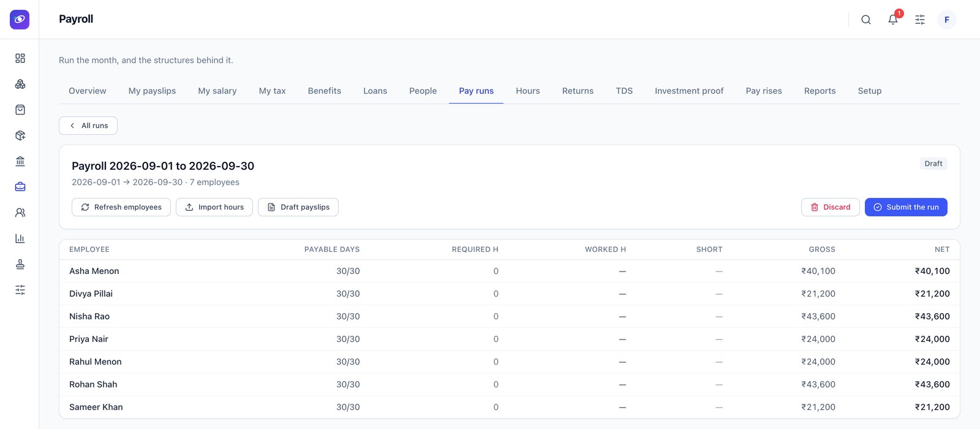
Task: Open top bar preferences sliders icon
Action: tap(920, 20)
